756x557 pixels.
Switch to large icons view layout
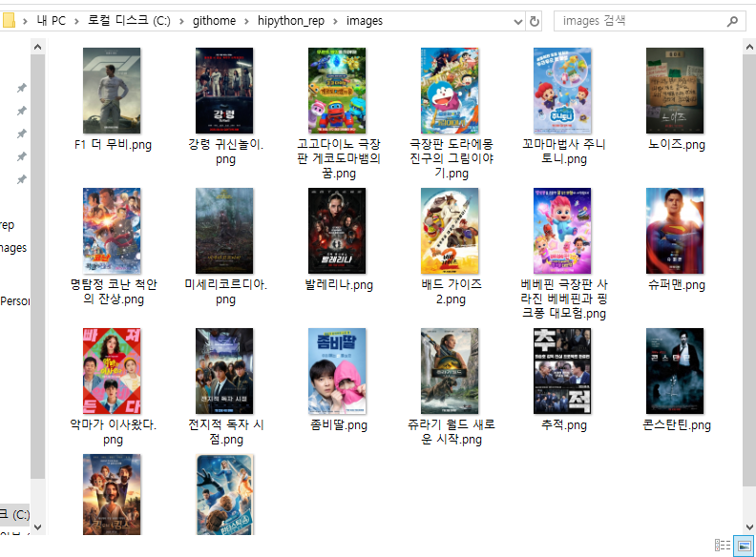click(744, 546)
